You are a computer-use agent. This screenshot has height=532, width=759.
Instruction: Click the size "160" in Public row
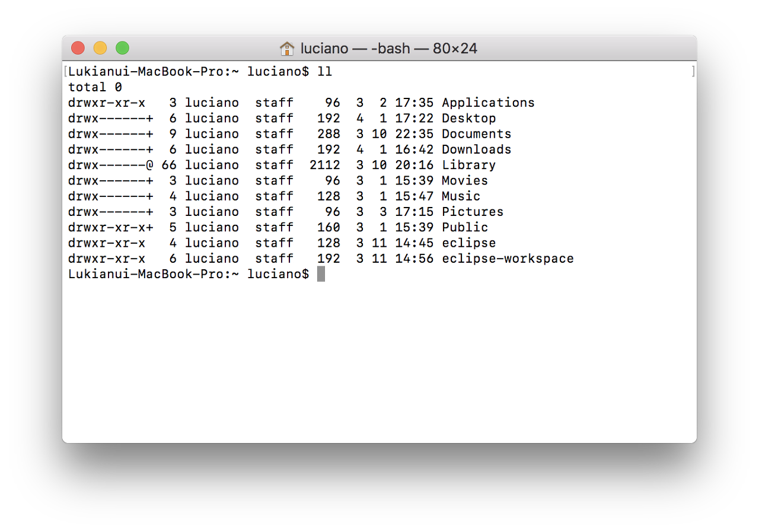pos(329,227)
